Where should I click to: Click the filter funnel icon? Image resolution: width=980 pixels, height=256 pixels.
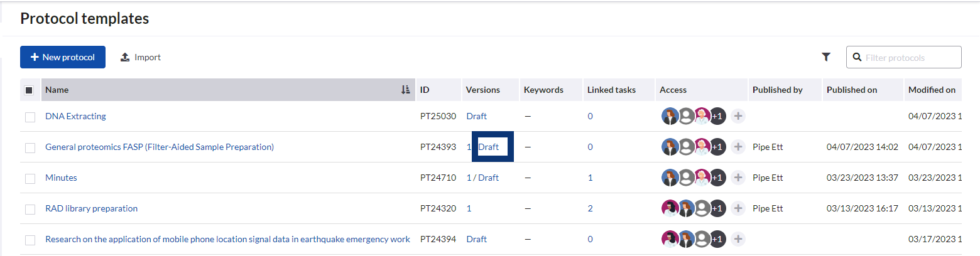826,57
